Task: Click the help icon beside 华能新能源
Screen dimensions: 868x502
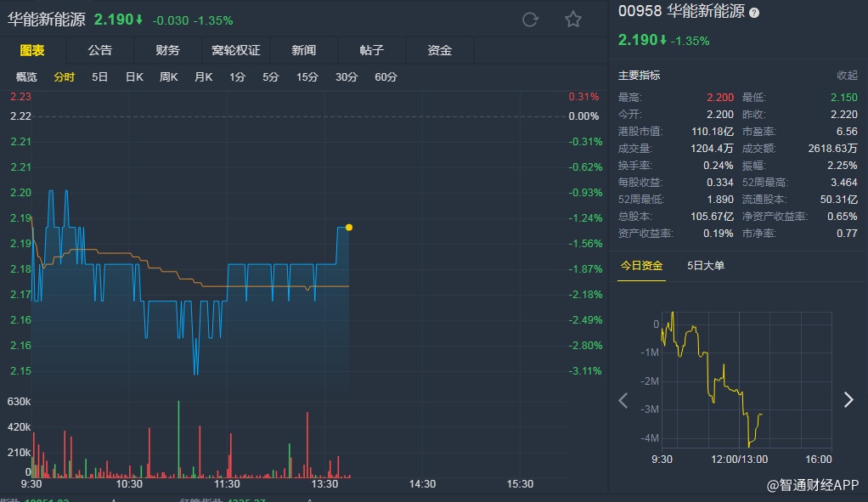Action: [x=754, y=13]
